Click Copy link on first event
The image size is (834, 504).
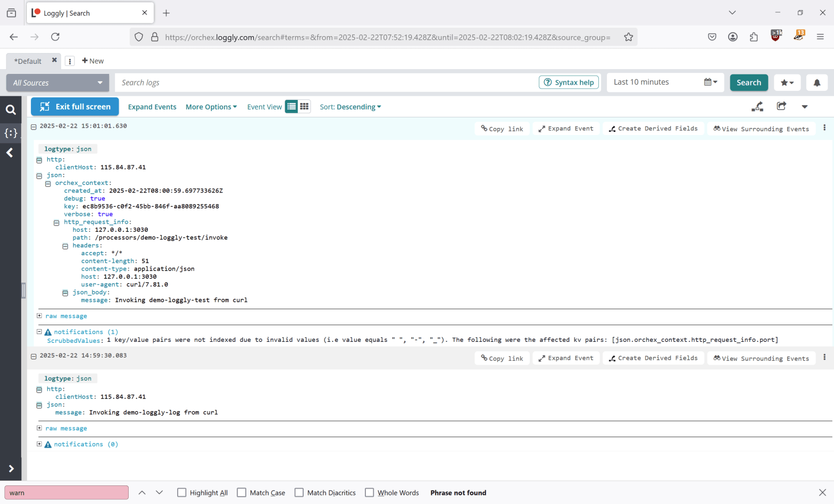[x=502, y=129]
